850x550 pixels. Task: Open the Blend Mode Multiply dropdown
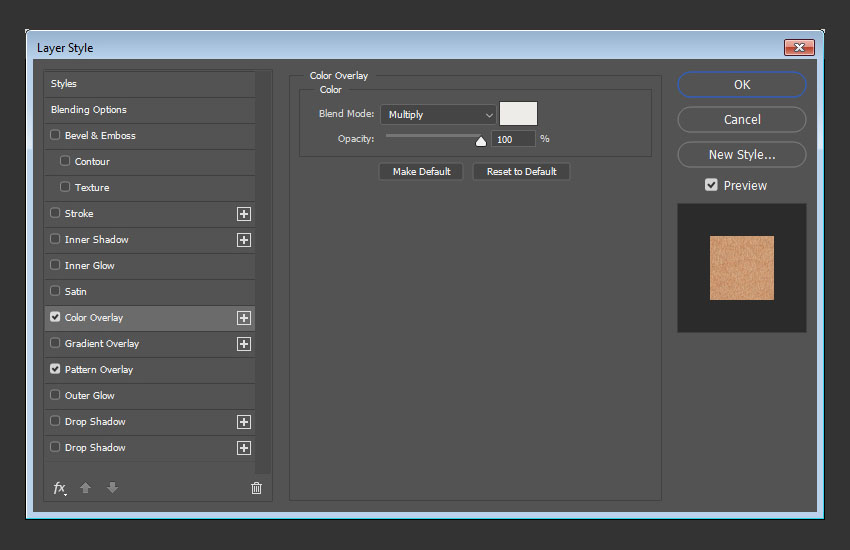(x=438, y=114)
